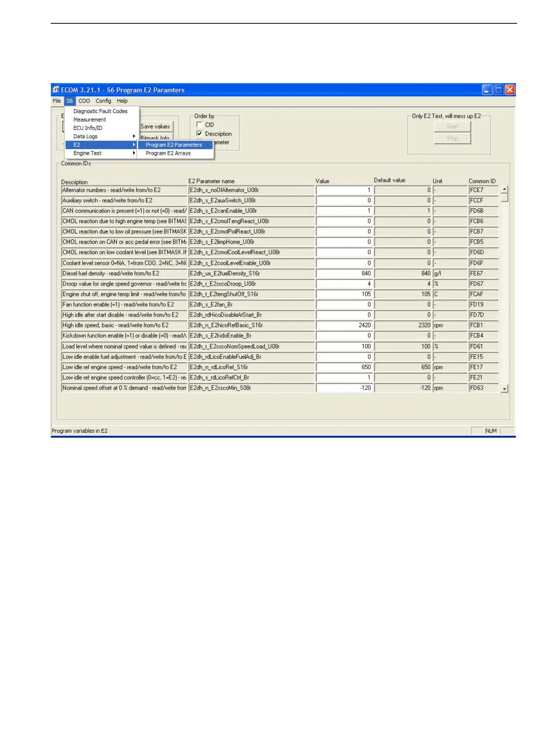
Task: Click the parameter list scrollbar thumb
Action: click(x=504, y=198)
